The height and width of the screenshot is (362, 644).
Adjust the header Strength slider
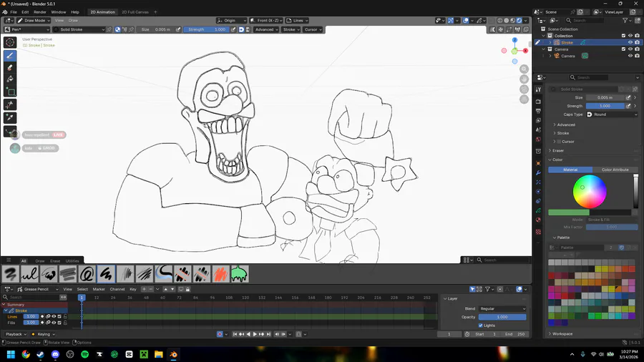tap(207, 29)
